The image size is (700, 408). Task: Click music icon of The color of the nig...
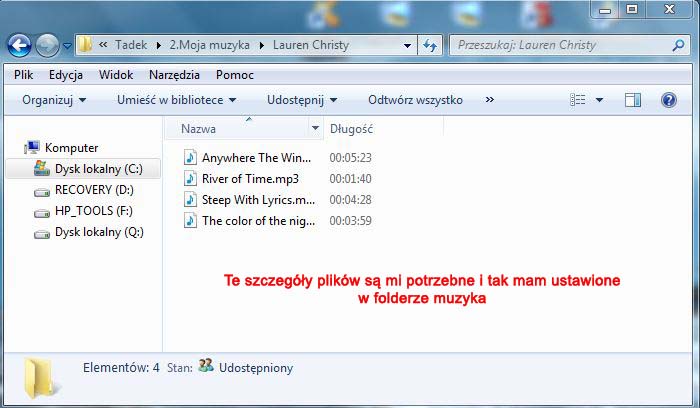tap(190, 220)
